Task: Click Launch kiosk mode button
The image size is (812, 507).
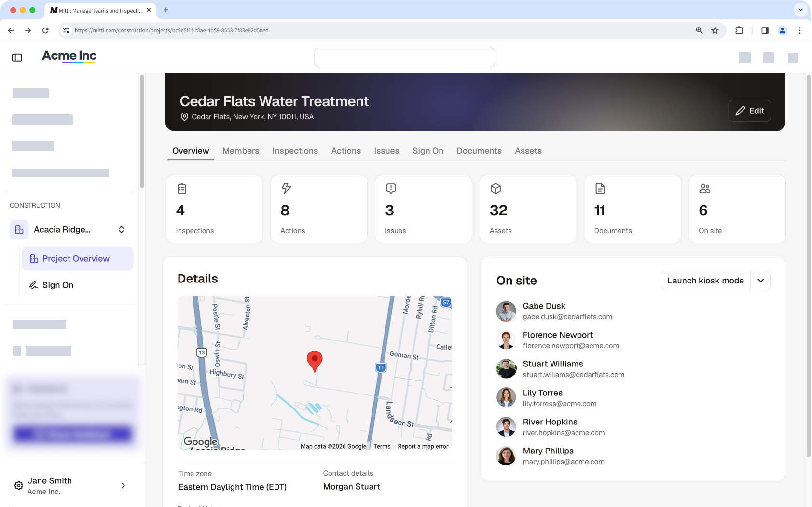Action: pos(706,281)
